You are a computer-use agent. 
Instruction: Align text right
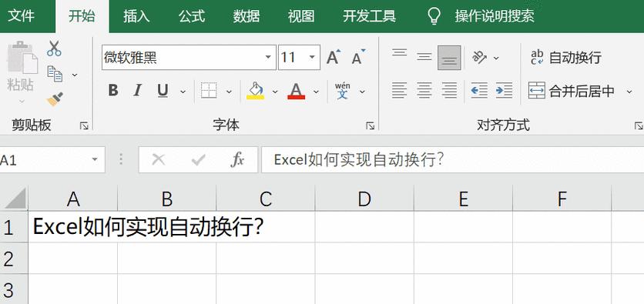coord(449,90)
